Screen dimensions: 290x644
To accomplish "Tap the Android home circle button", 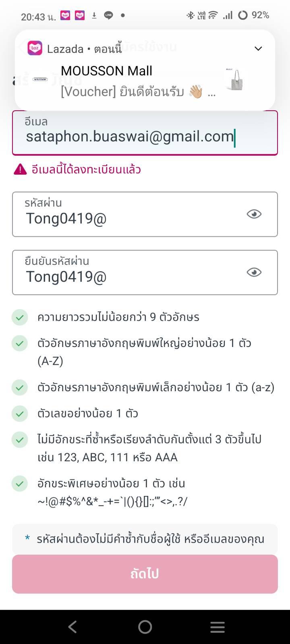I will pyautogui.click(x=145, y=627).
